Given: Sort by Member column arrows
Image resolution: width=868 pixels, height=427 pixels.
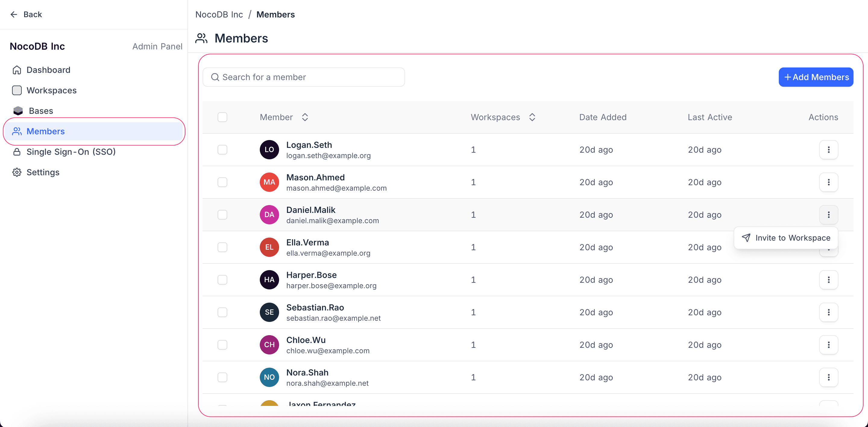Looking at the screenshot, I should pos(305,117).
